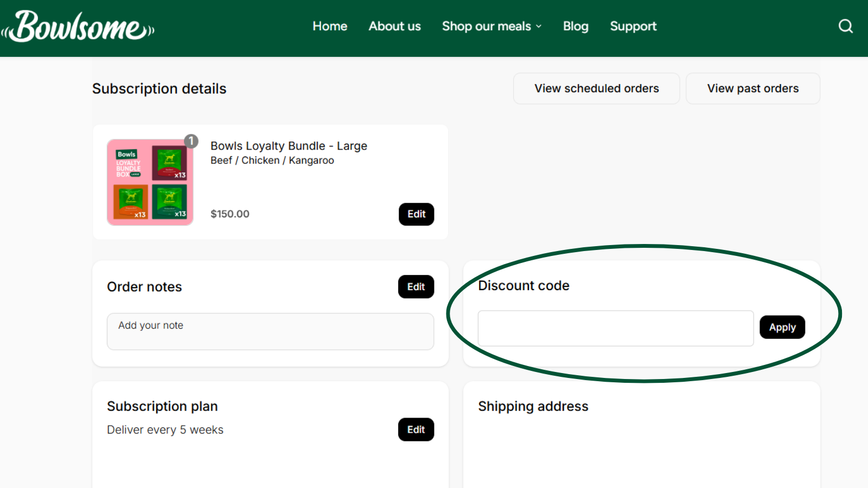View scheduled orders
This screenshot has width=868, height=488.
coord(596,88)
